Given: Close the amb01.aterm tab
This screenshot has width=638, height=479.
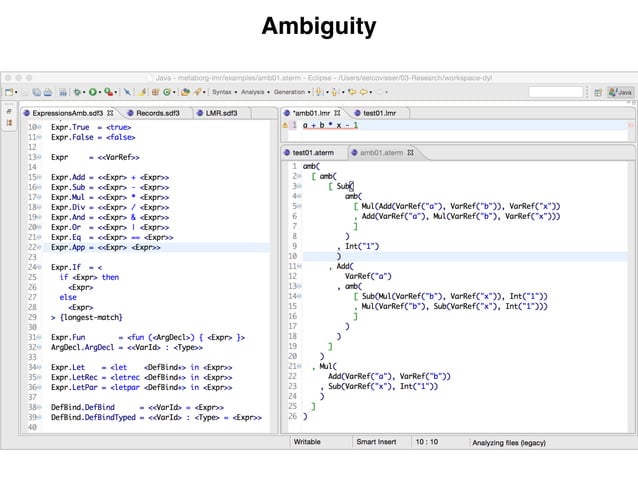Looking at the screenshot, I should click(410, 153).
